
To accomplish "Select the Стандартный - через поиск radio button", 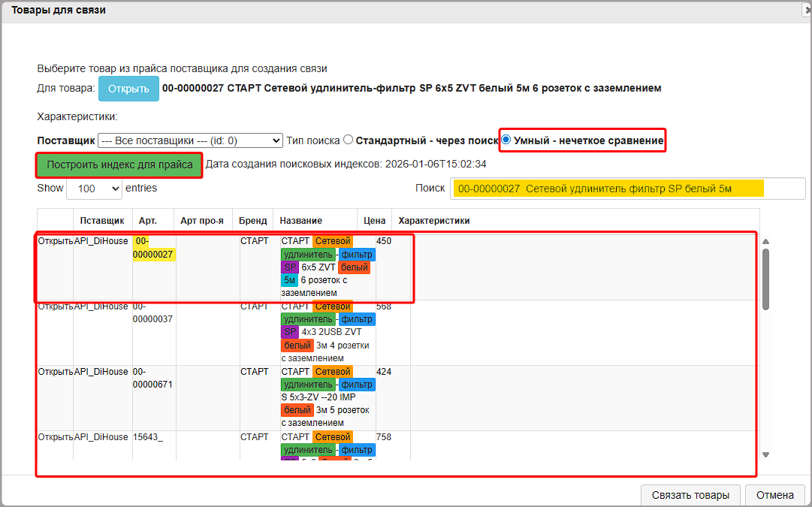I will 348,140.
